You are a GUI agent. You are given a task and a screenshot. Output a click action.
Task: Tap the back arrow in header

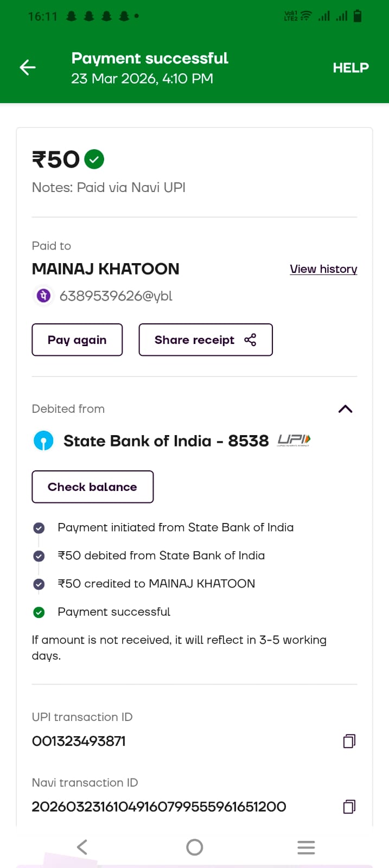pos(28,67)
